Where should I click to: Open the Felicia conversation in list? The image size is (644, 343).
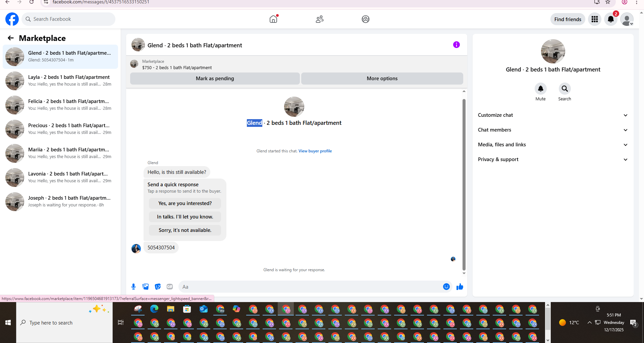60,105
